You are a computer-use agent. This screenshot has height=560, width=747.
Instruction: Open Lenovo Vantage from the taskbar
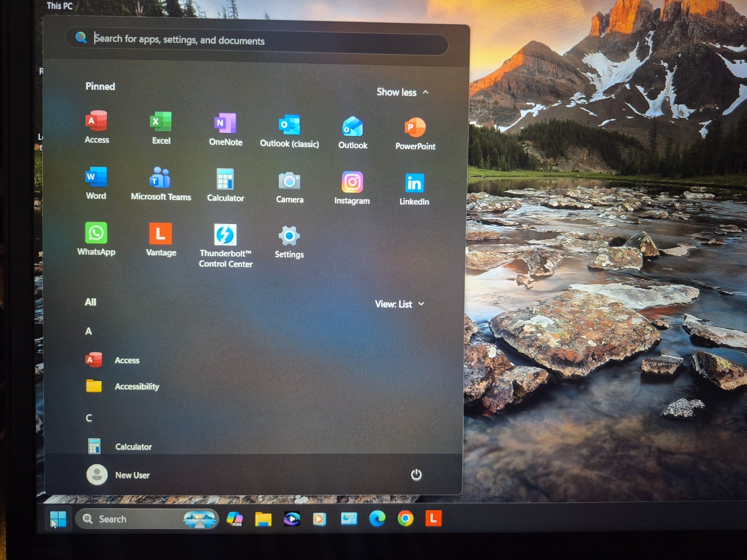pos(433,518)
